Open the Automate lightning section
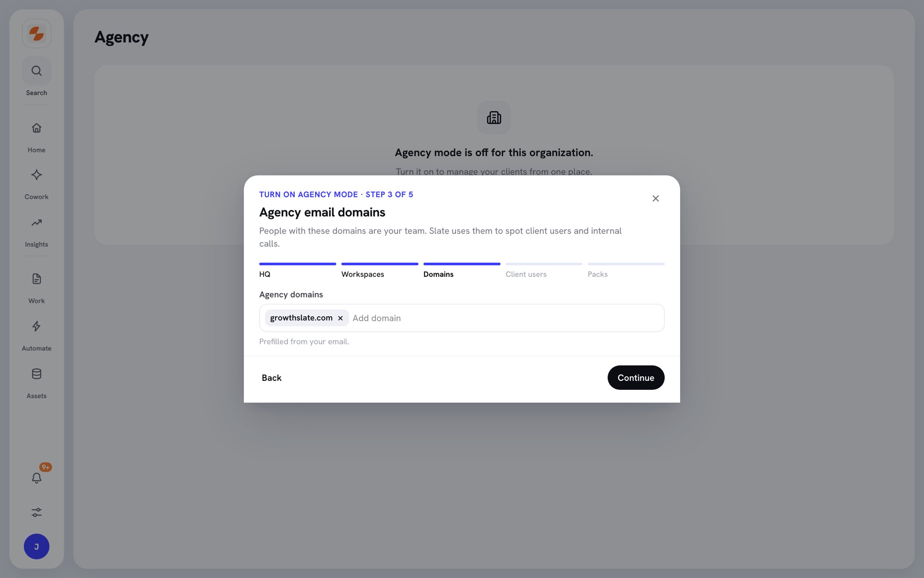Image resolution: width=924 pixels, height=578 pixels. pyautogui.click(x=36, y=335)
